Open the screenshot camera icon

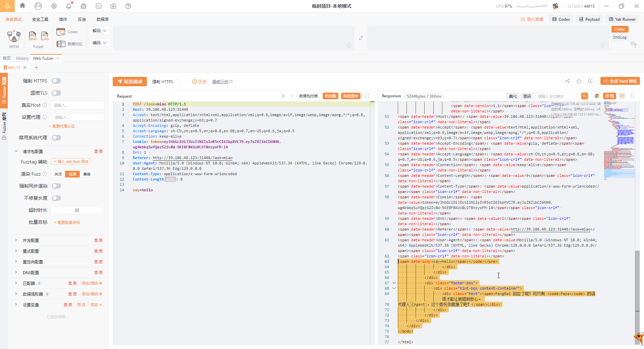coord(113,6)
